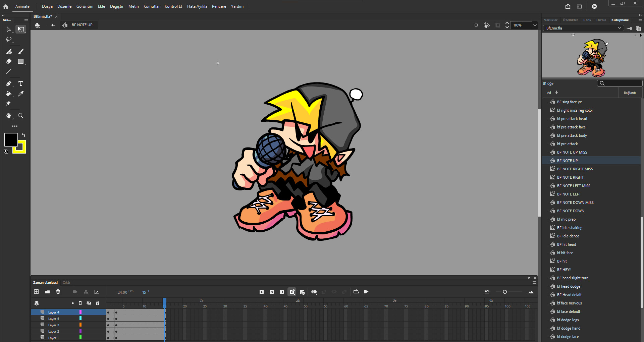Select the Line tool

pos(9,71)
